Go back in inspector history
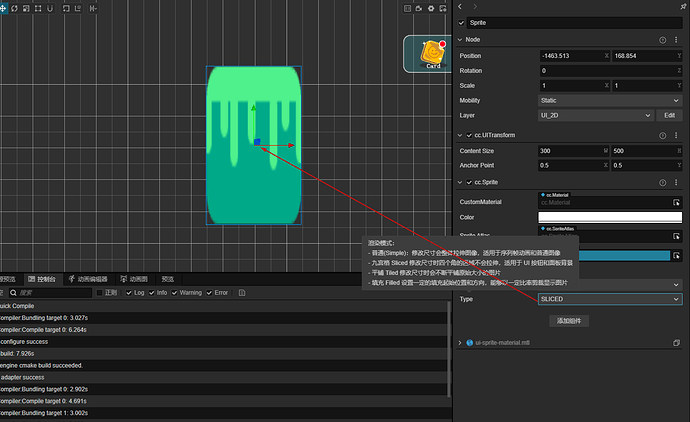The height and width of the screenshot is (422, 690). (461, 6)
